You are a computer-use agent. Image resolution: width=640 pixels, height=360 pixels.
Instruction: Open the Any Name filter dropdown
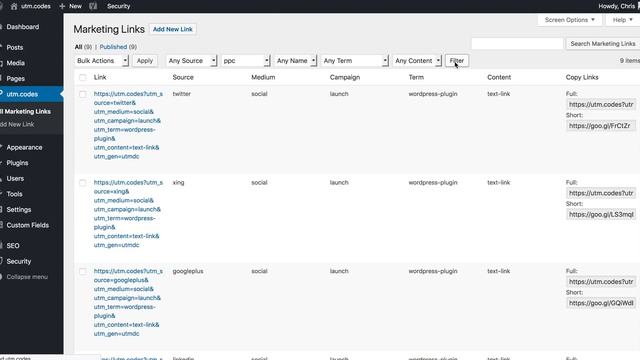click(x=296, y=61)
